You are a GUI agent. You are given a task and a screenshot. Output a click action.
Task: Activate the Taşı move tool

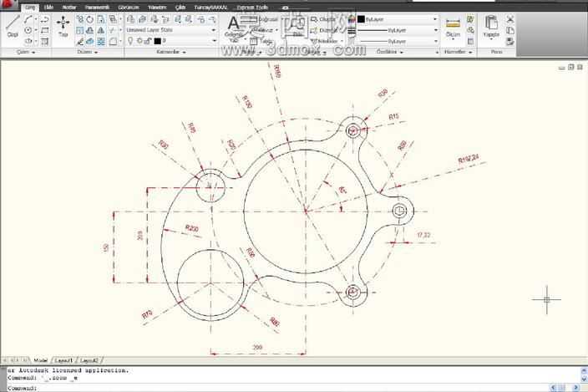tap(63, 26)
